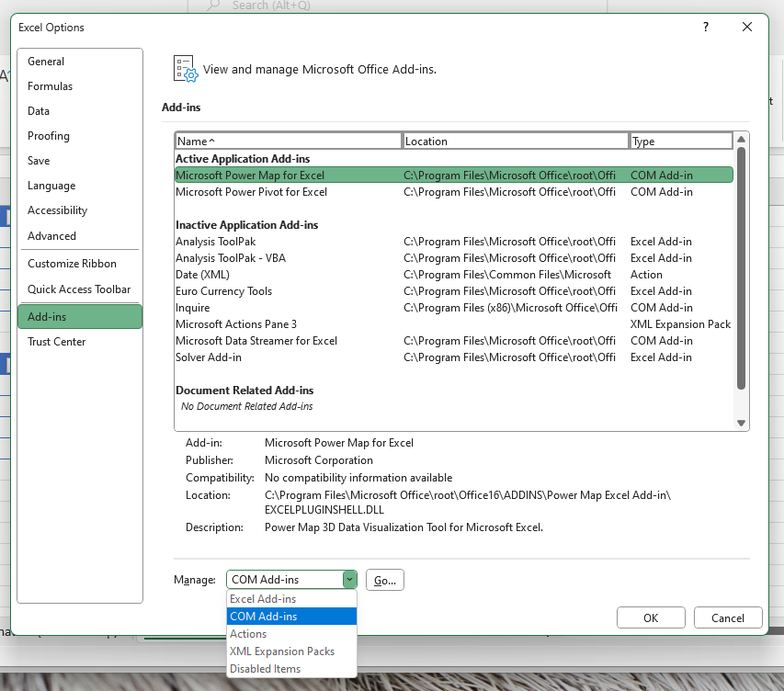Select the Inquire add-in row
The image size is (784, 691).
[x=453, y=308]
